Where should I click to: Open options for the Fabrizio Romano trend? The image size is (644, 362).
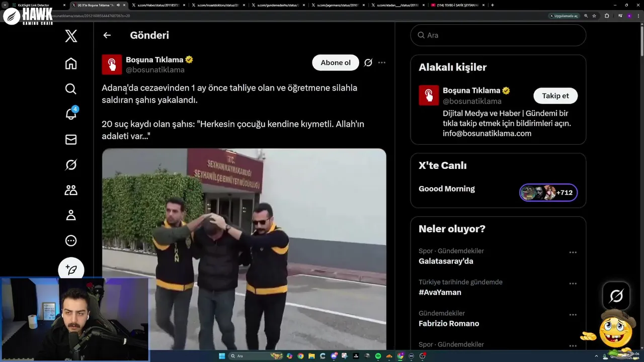point(573,315)
